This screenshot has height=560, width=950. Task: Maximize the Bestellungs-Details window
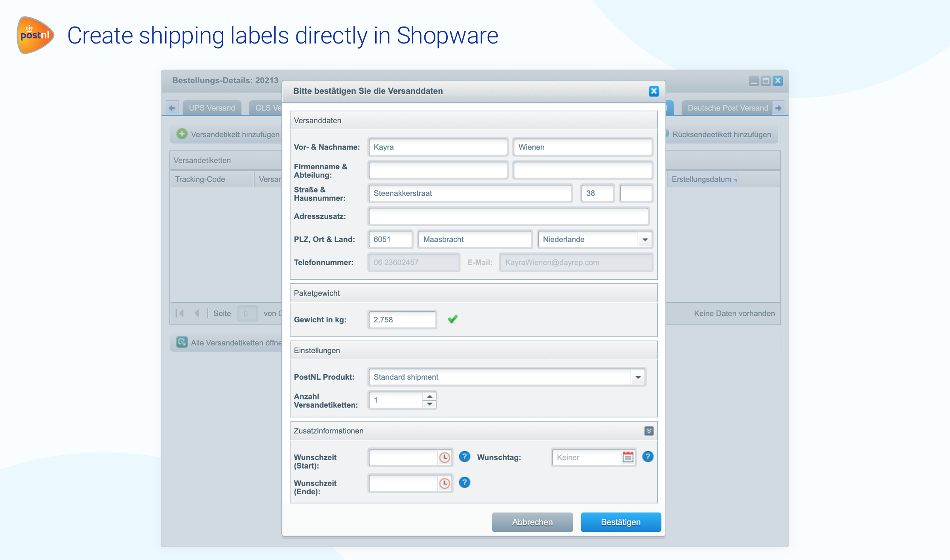click(766, 81)
